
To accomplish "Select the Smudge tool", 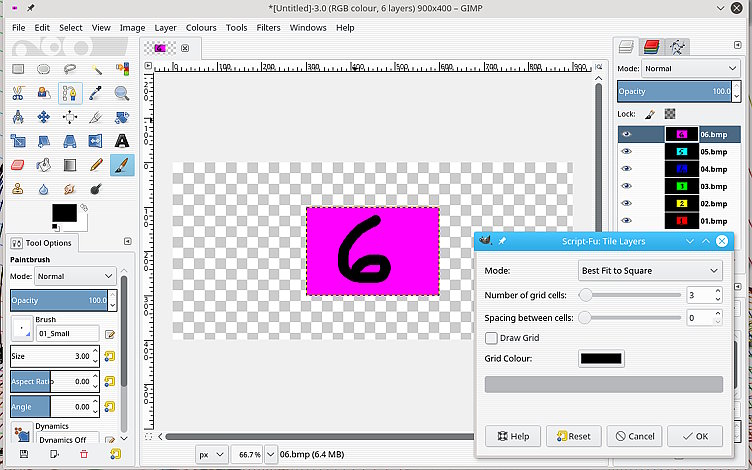I will 70,189.
